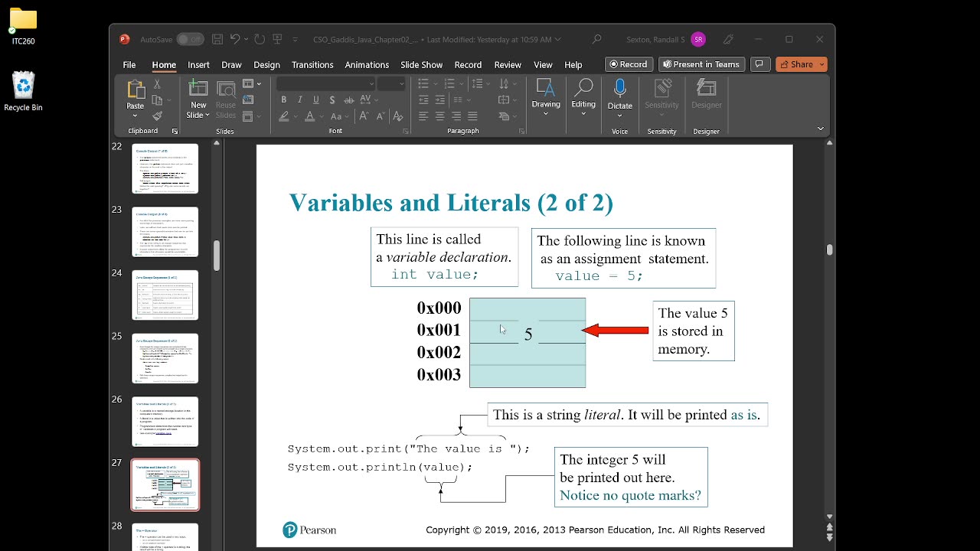The width and height of the screenshot is (980, 551).
Task: Collapse the ribbon with chevron
Action: point(820,129)
